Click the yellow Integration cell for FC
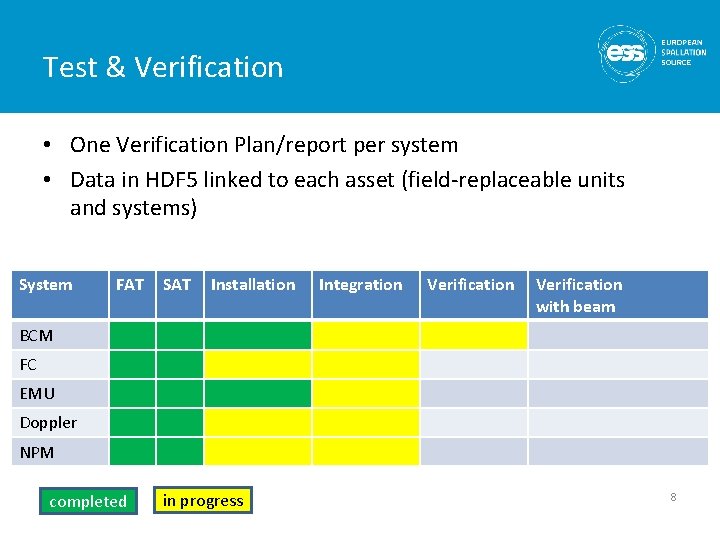720x540 pixels. 366,364
